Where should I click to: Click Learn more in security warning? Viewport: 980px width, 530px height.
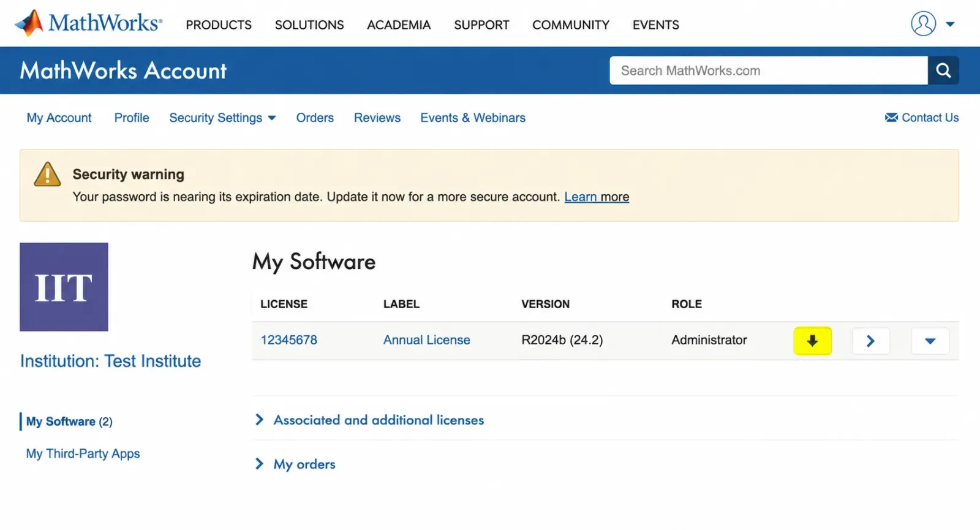[x=597, y=197]
